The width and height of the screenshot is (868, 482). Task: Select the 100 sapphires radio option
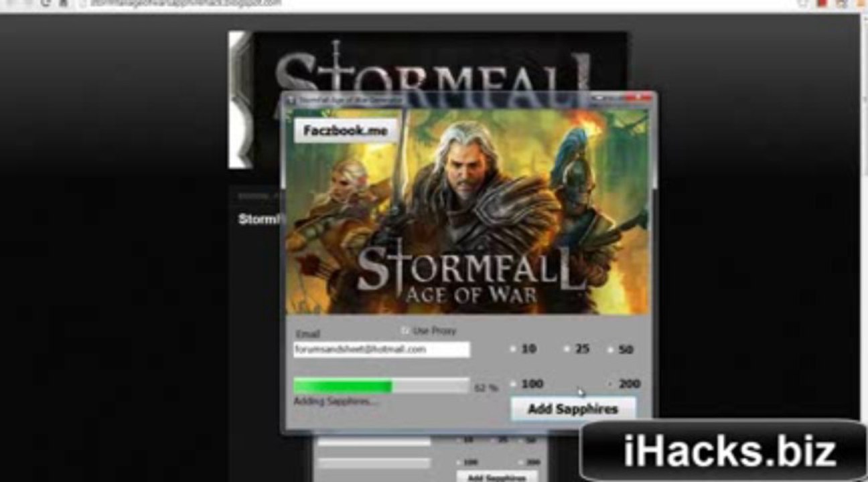click(x=513, y=384)
